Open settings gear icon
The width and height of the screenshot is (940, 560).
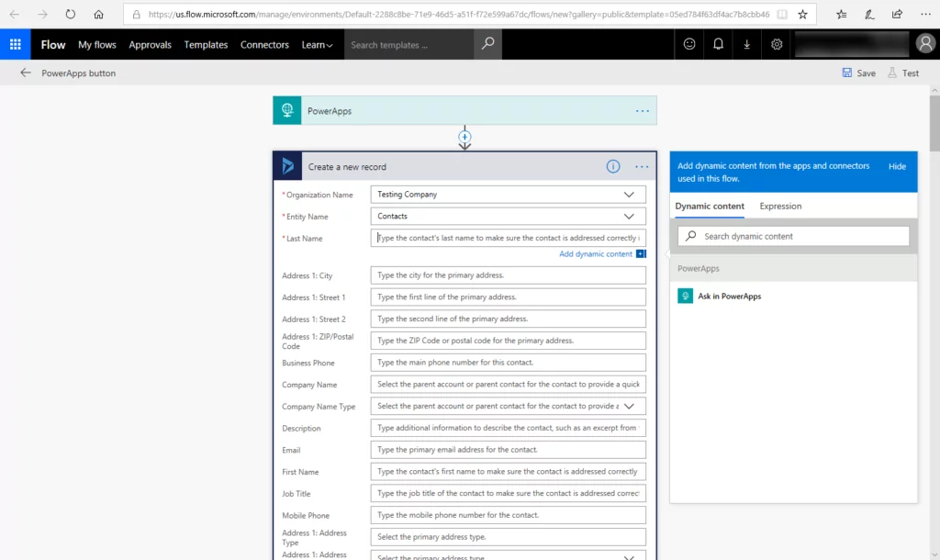(777, 44)
